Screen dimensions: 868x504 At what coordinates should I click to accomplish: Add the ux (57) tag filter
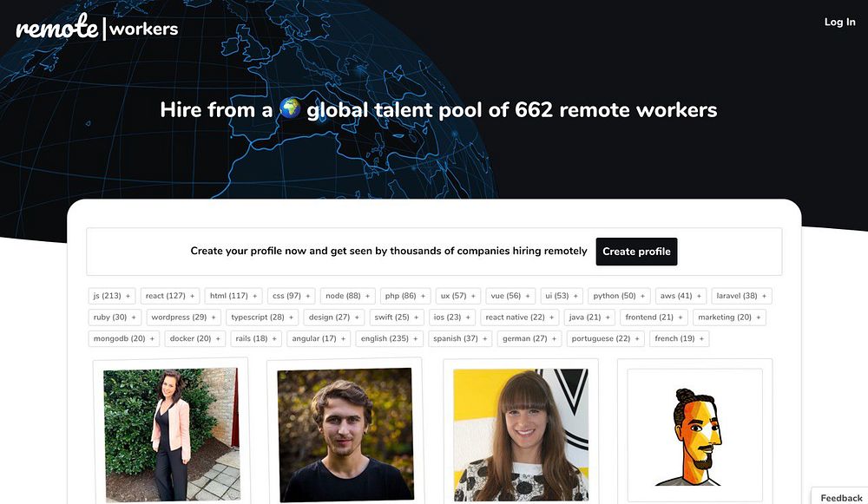click(457, 296)
